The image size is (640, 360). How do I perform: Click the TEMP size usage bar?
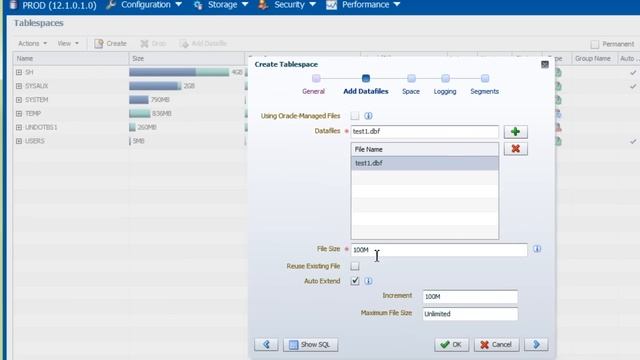tap(140, 113)
